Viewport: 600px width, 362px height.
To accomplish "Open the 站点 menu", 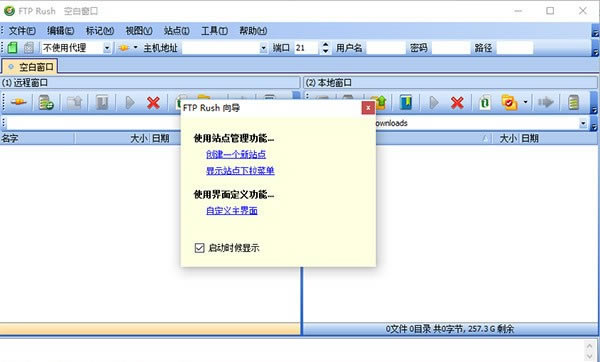I will pyautogui.click(x=176, y=31).
